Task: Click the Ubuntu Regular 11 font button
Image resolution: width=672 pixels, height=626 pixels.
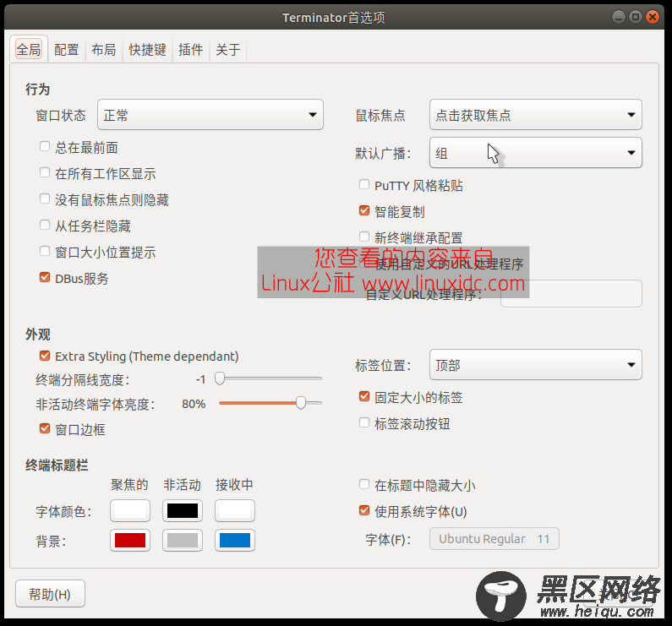Action: point(494,539)
